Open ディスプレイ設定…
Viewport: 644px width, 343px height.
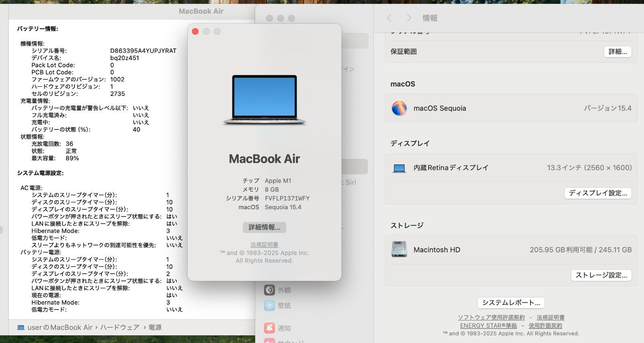[598, 193]
